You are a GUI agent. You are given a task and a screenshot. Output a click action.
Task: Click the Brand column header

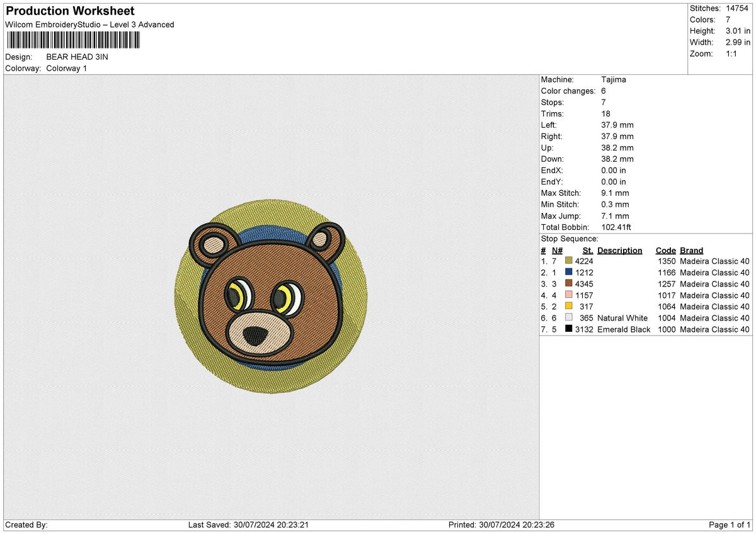[x=692, y=250]
